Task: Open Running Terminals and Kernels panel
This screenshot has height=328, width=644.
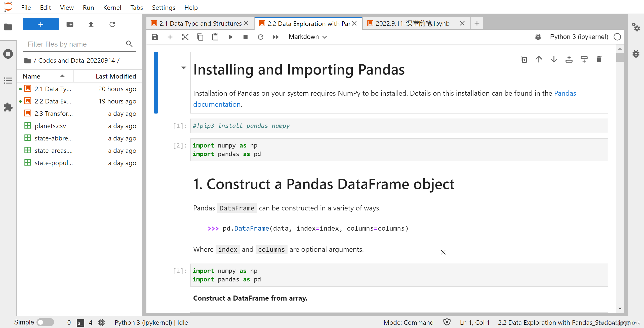Action: (x=8, y=54)
